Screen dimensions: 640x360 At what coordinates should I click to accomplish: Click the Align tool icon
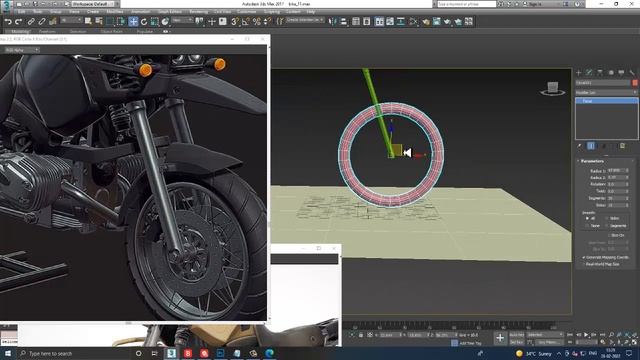[x=343, y=21]
